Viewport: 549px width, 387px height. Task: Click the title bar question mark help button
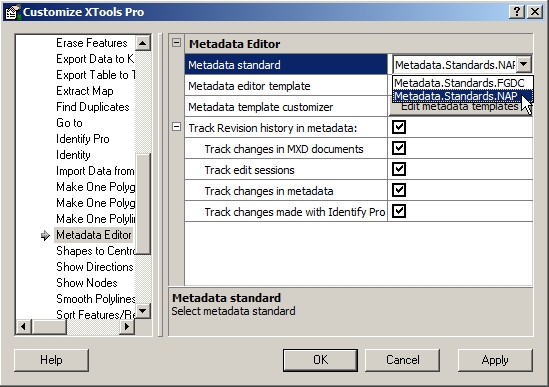[x=517, y=12]
